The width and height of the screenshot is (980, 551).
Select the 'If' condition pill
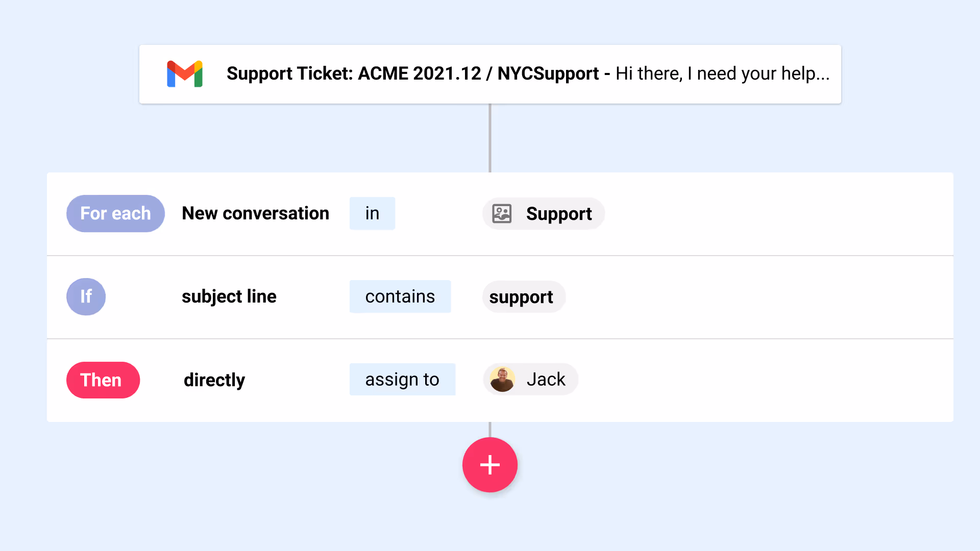[86, 297]
